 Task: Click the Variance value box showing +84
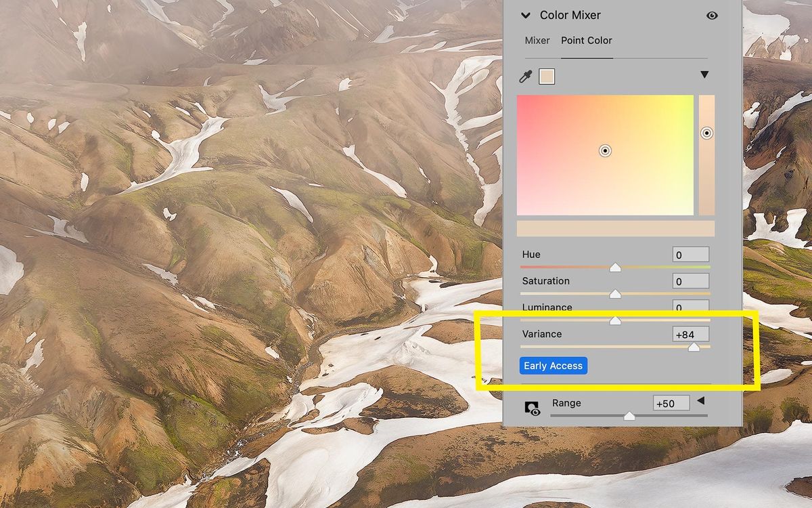coord(690,334)
